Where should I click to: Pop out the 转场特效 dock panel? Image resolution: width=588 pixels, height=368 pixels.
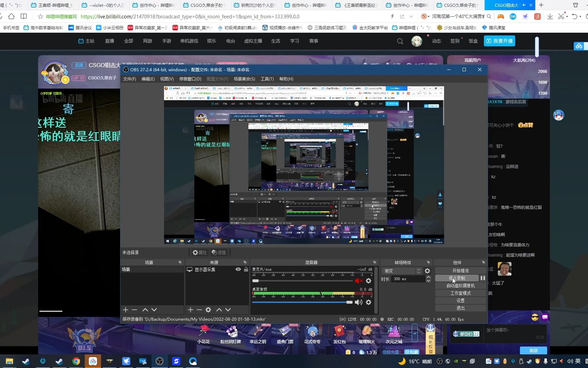[x=428, y=262]
